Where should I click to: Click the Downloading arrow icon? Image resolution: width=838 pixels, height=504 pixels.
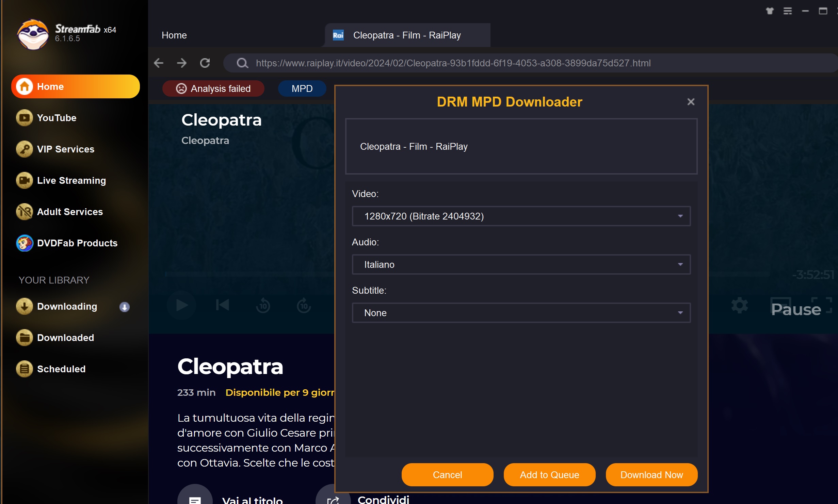click(x=25, y=306)
